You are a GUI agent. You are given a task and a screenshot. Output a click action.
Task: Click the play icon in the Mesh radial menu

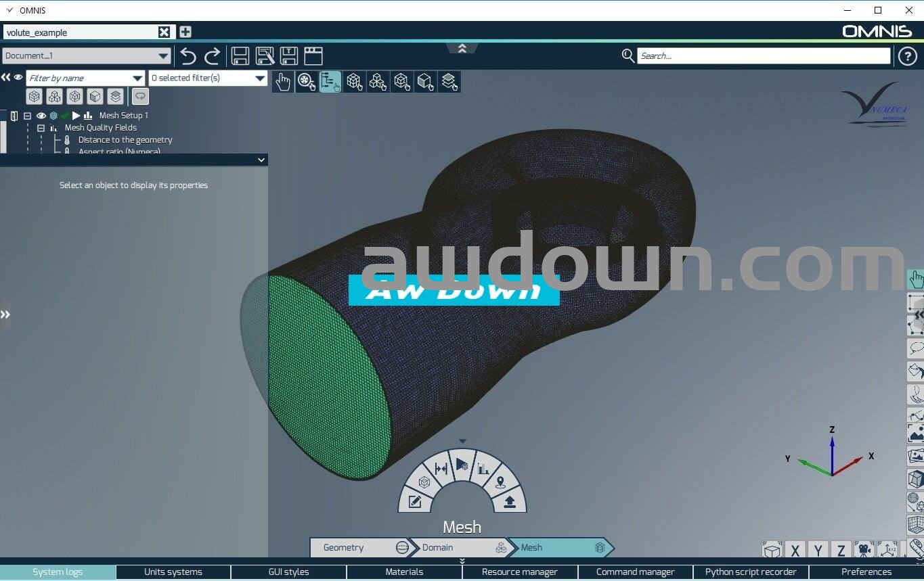click(x=462, y=465)
